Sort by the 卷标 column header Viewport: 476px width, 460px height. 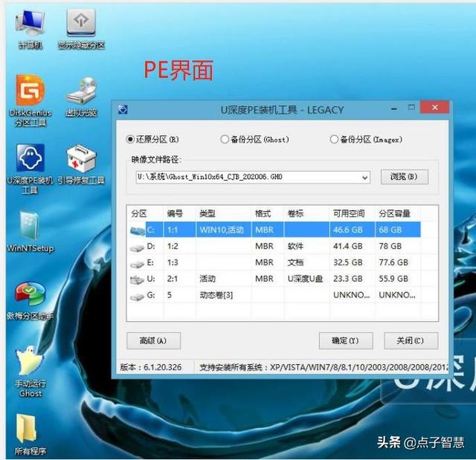pyautogui.click(x=306, y=213)
